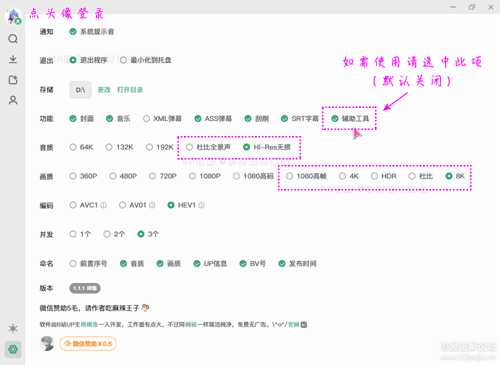Toggle the 辅助工具 checkbox
This screenshot has width=500, height=365.
click(x=335, y=118)
